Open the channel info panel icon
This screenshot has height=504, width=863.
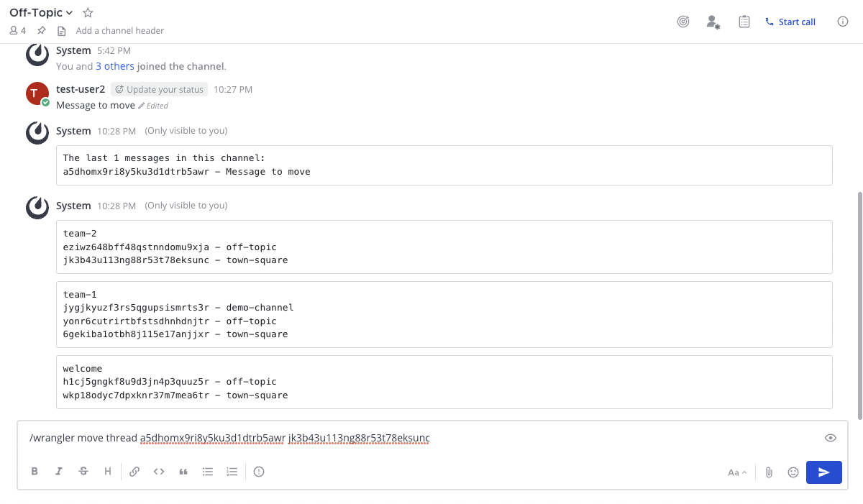843,22
